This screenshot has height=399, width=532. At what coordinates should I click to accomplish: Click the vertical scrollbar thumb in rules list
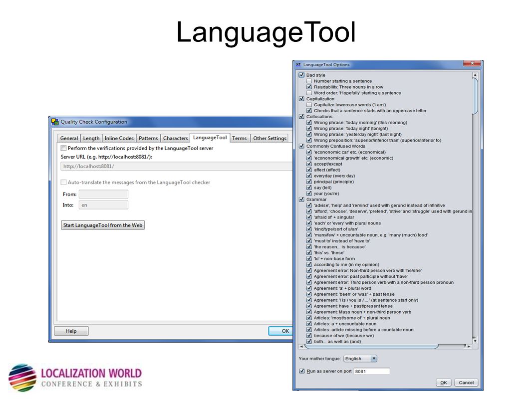tap(475, 96)
